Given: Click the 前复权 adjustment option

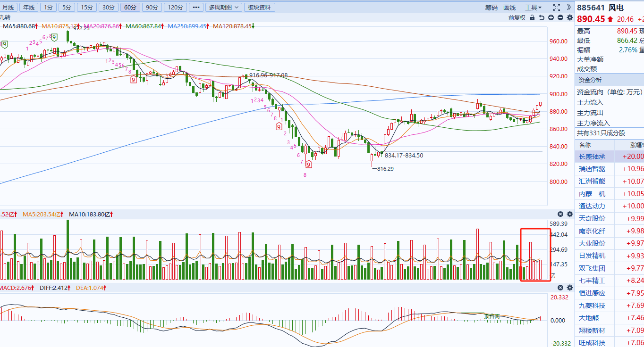Looking at the screenshot, I should click(x=517, y=18).
